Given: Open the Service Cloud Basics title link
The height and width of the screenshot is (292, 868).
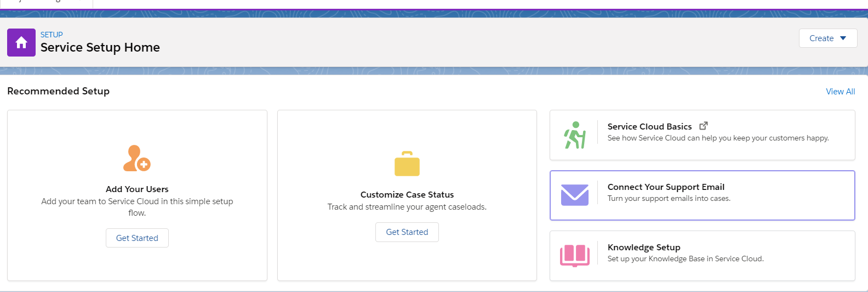Looking at the screenshot, I should 649,127.
